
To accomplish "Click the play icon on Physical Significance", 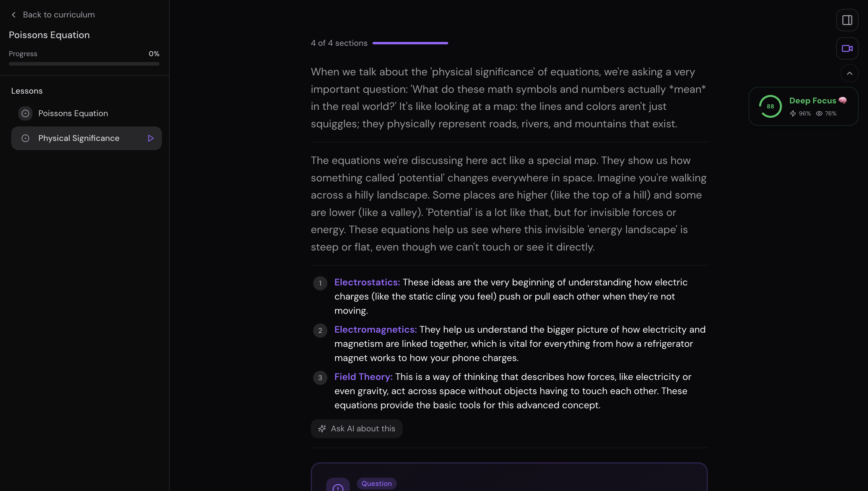I will [151, 138].
